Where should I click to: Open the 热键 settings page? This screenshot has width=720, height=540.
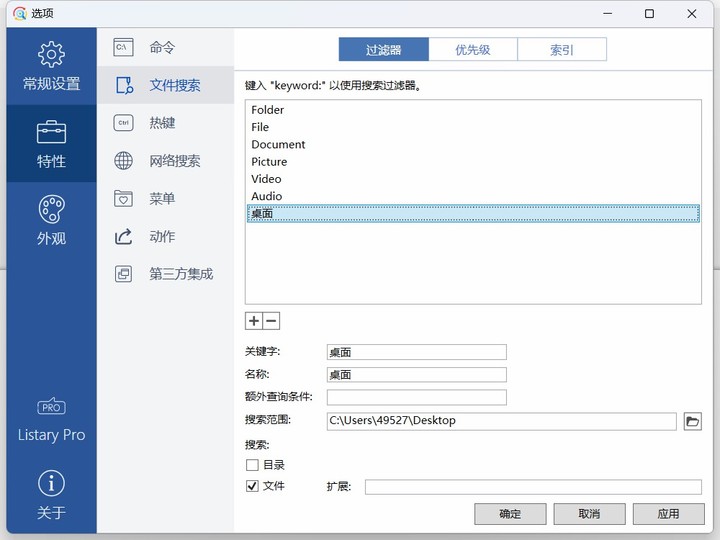162,123
